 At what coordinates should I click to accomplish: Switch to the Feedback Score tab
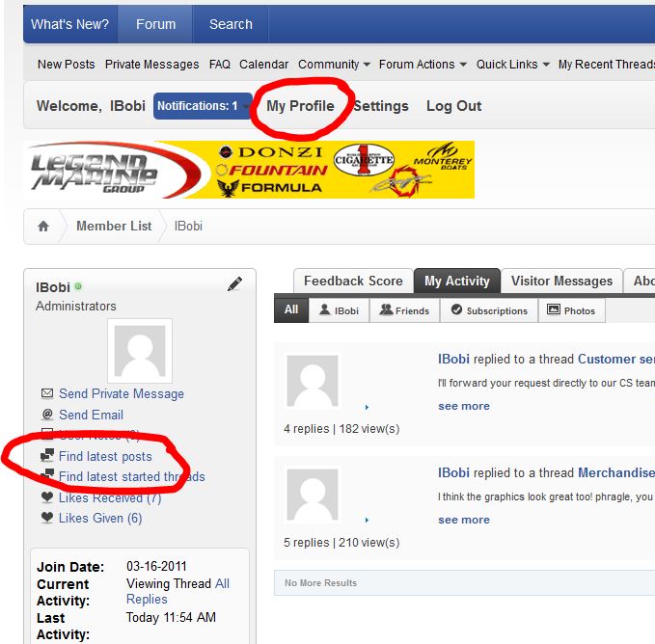[353, 281]
